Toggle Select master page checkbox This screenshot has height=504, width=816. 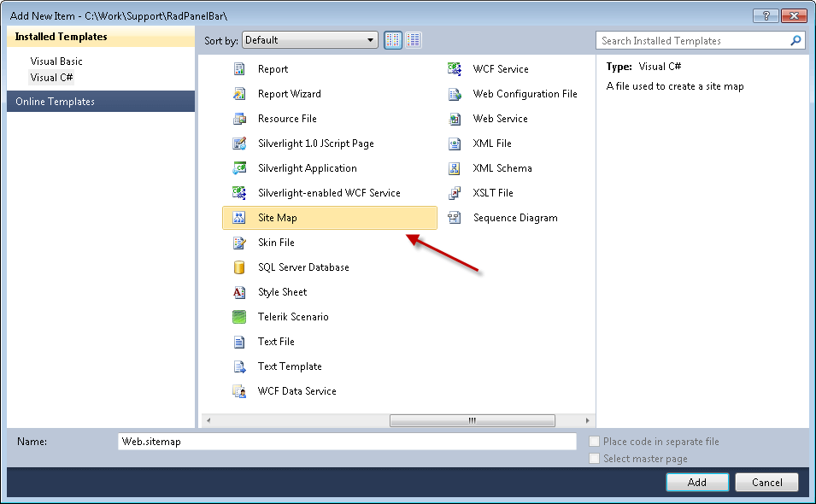click(x=595, y=459)
